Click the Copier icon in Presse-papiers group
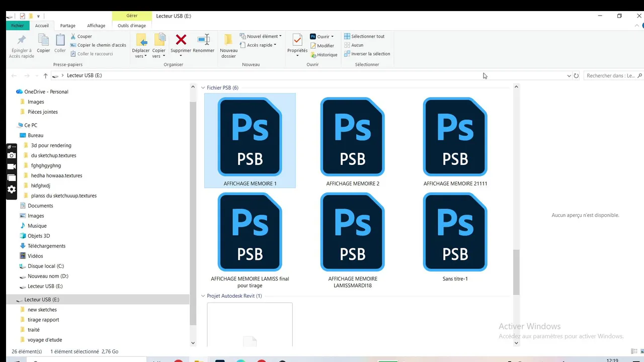644x362 pixels. pyautogui.click(x=43, y=40)
